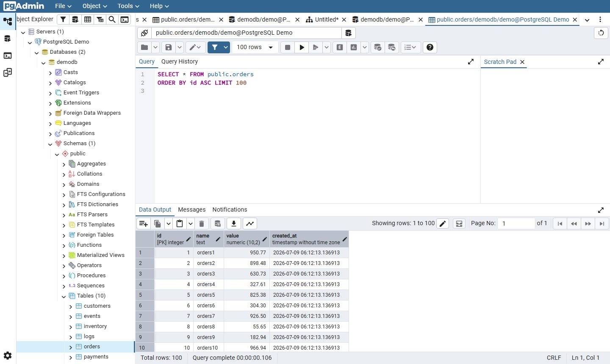610x364 pixels.
Task: Select the inventory table in the tree
Action: [95, 326]
